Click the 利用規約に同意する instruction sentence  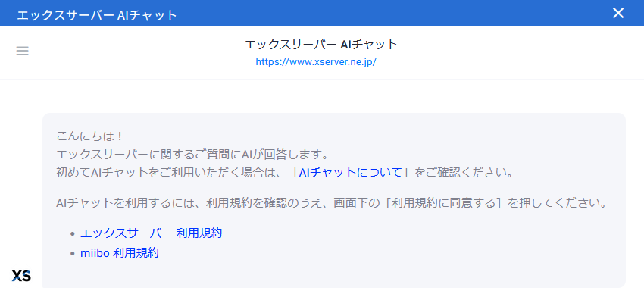pyautogui.click(x=331, y=203)
